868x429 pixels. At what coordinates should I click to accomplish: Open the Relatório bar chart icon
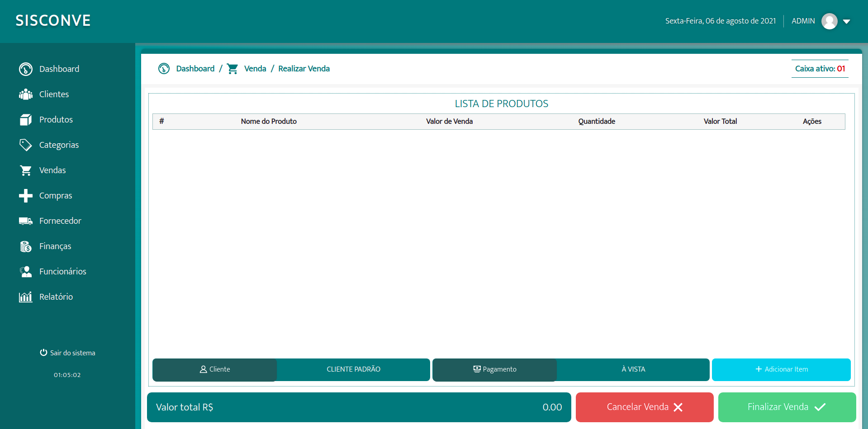point(26,297)
